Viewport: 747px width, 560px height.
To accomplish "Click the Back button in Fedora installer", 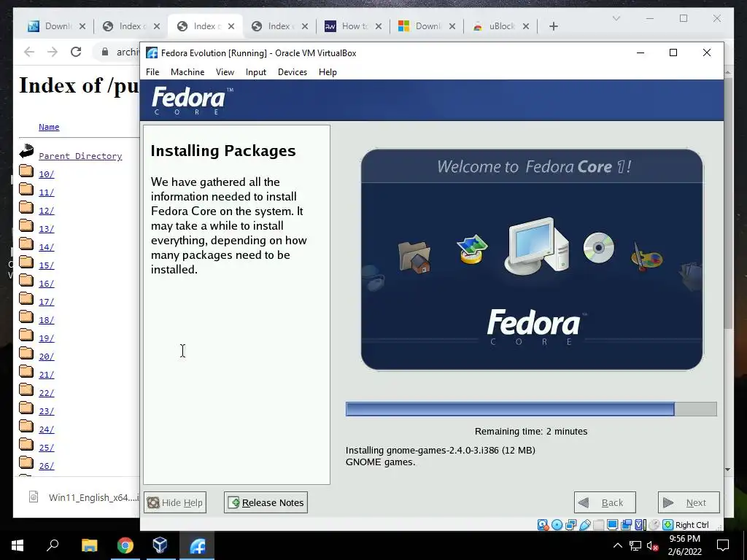I will tap(605, 502).
